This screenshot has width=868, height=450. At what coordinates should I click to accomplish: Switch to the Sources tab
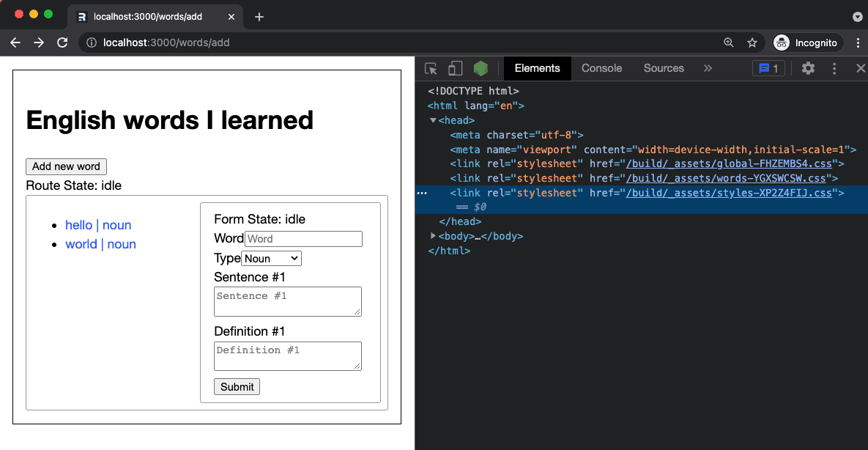(x=663, y=68)
